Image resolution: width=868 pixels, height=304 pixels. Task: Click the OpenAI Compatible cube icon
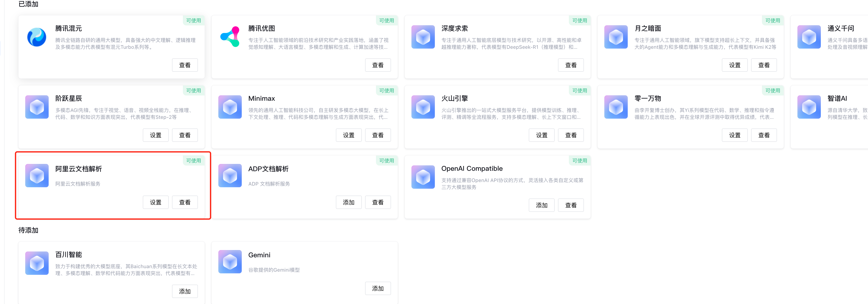pyautogui.click(x=423, y=177)
